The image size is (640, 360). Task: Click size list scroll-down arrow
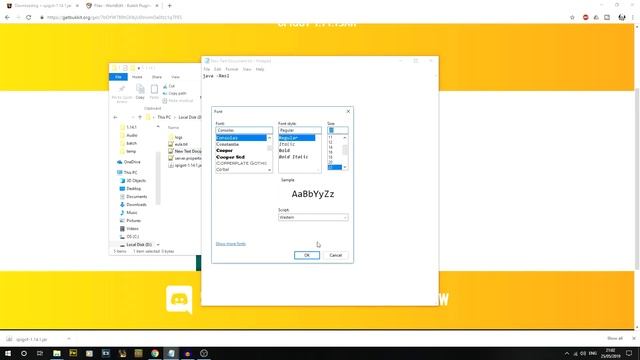point(345,167)
